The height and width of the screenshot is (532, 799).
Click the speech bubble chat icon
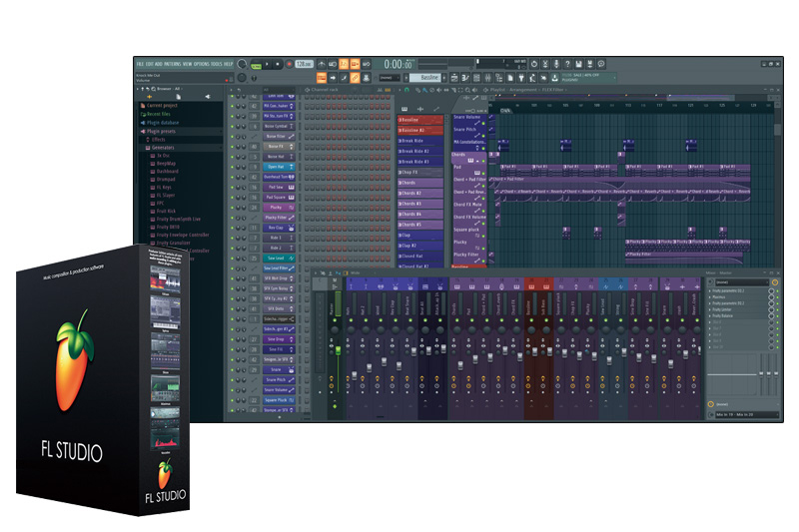click(601, 64)
